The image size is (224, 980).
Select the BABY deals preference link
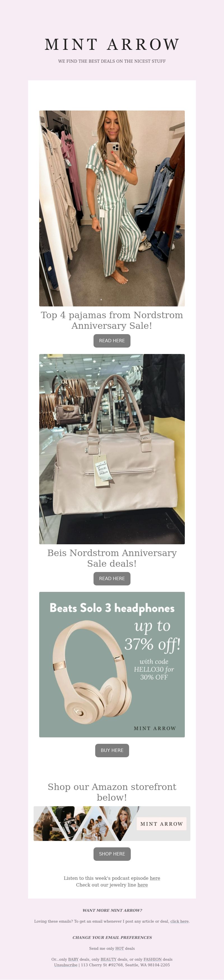point(73,960)
